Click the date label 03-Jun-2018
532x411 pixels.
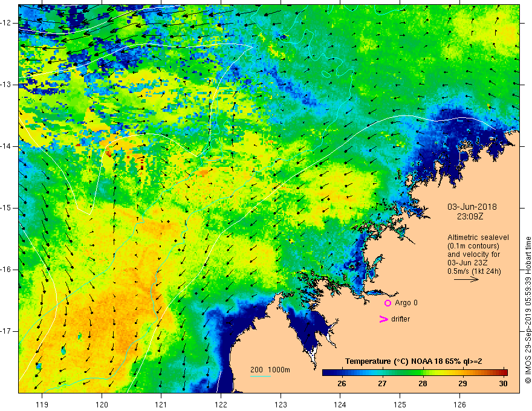point(472,207)
